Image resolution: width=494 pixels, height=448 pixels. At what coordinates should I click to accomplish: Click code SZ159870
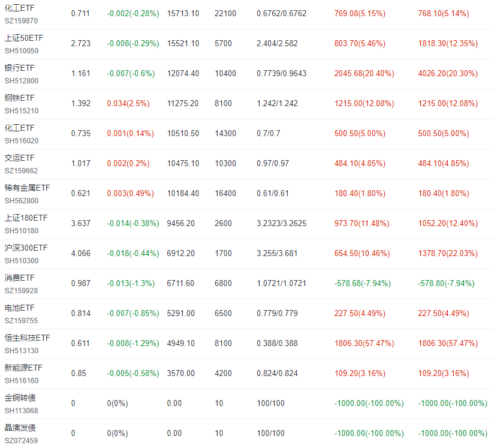point(21,21)
